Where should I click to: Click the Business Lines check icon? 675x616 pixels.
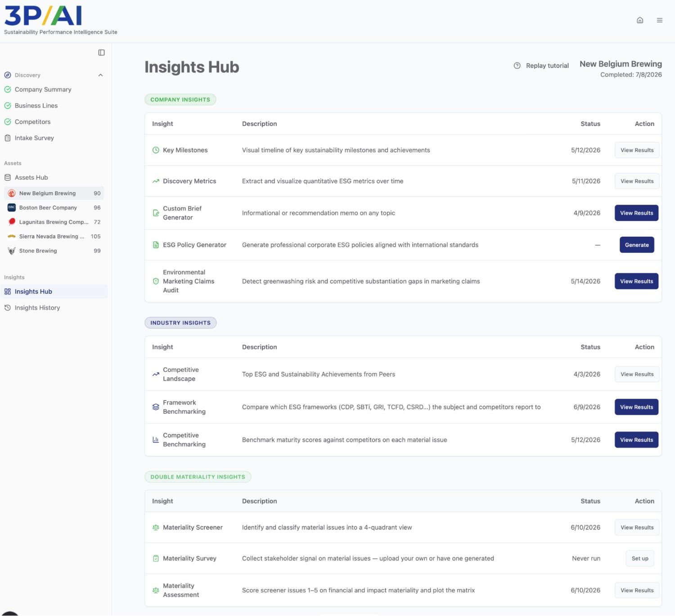click(x=8, y=106)
